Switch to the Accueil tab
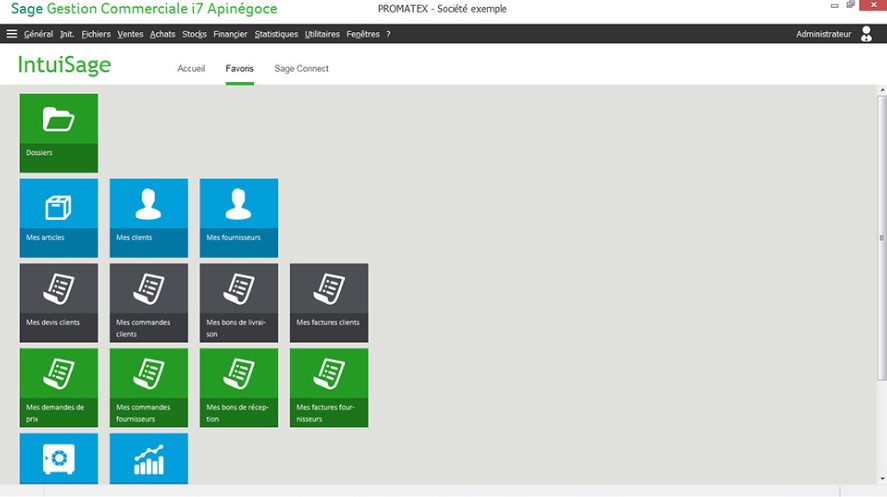Image resolution: width=887 pixels, height=497 pixels. (191, 68)
